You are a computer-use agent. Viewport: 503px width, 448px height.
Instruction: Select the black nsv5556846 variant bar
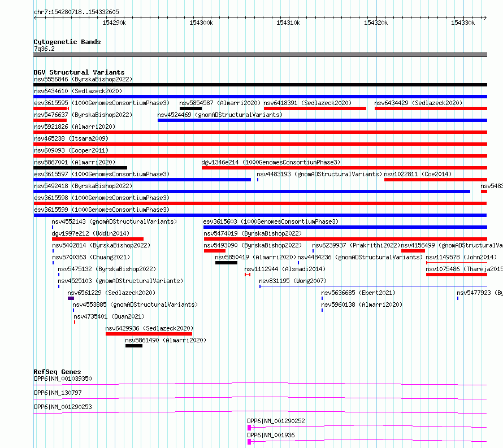260,85
